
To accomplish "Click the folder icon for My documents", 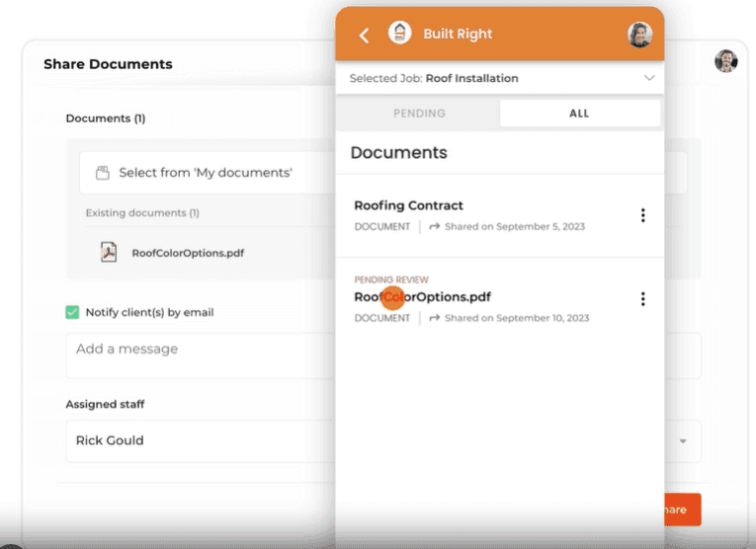I will click(102, 173).
